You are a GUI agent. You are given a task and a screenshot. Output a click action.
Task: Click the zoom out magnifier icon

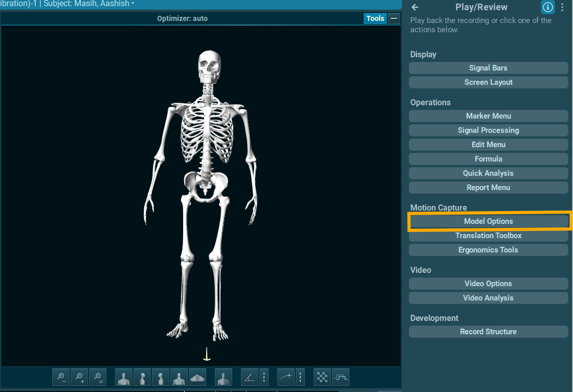click(61, 378)
